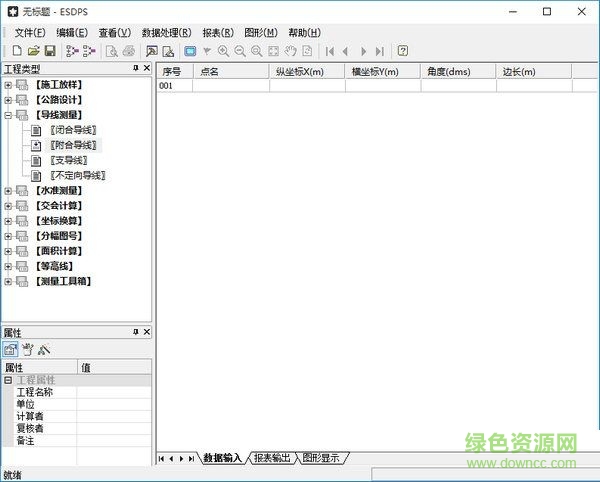
Task: Expand the 【施工放样】 tree node
Action: [8, 85]
